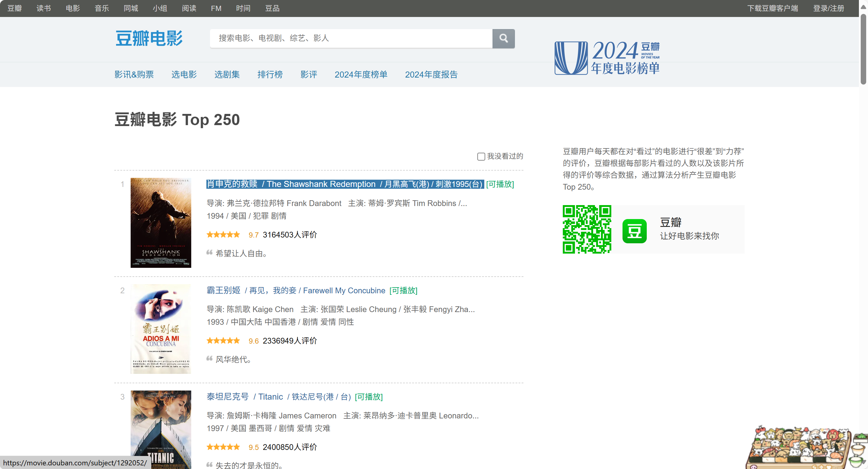Click 2400850人评价 text

coord(290,447)
